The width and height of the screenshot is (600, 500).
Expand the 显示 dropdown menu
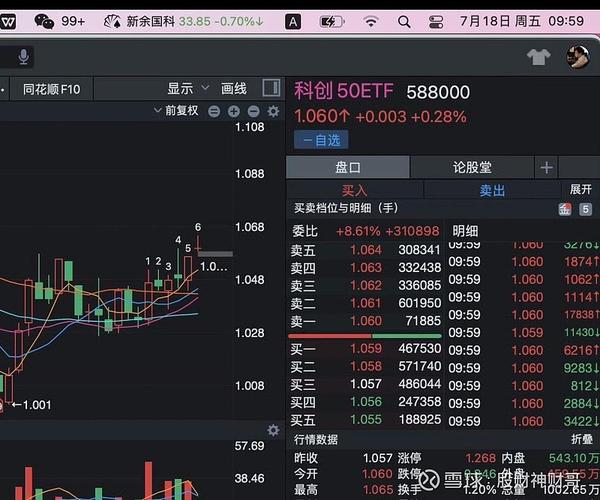[188, 88]
